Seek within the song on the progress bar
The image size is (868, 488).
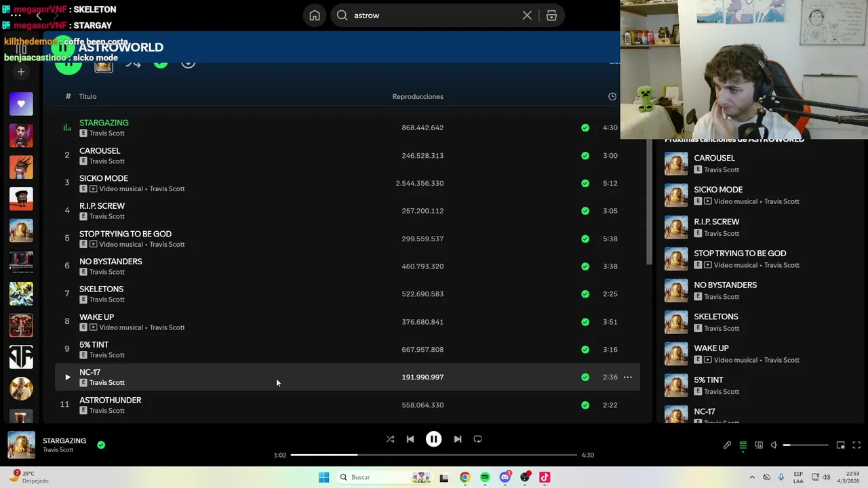(434, 455)
